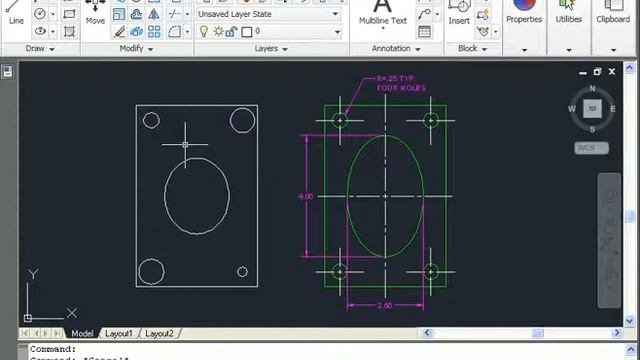Click N on the ViewCube compass
Viewport: 640px width, 360px height.
point(592,88)
